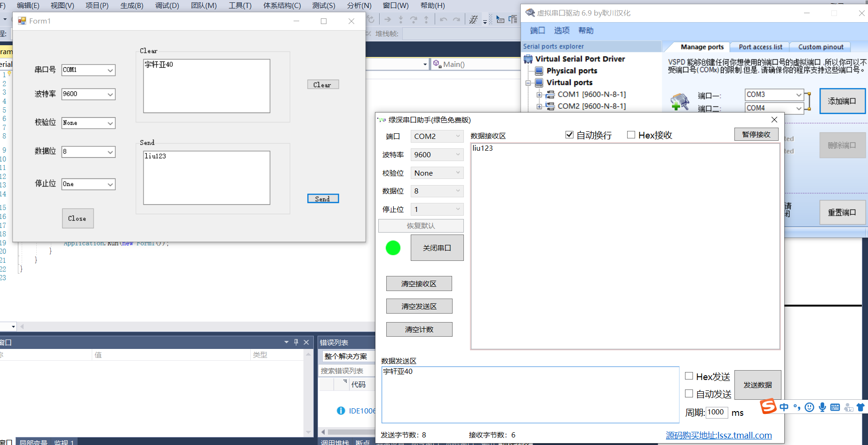Click the 发送数据 button
The image size is (868, 445).
757,384
